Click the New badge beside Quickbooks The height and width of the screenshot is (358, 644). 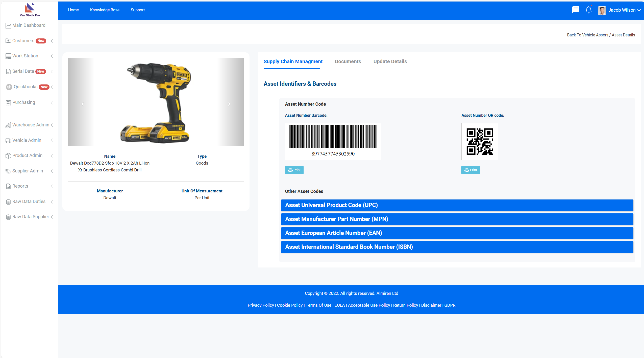tap(44, 87)
